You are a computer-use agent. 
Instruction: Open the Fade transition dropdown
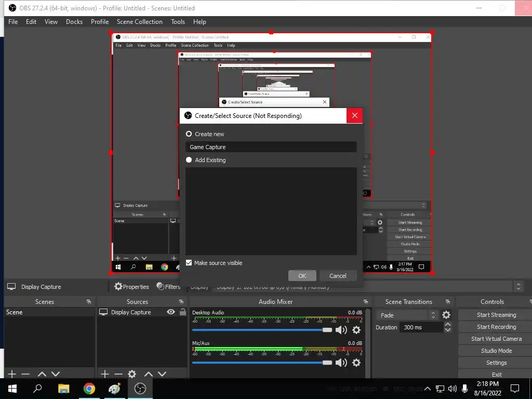click(406, 315)
